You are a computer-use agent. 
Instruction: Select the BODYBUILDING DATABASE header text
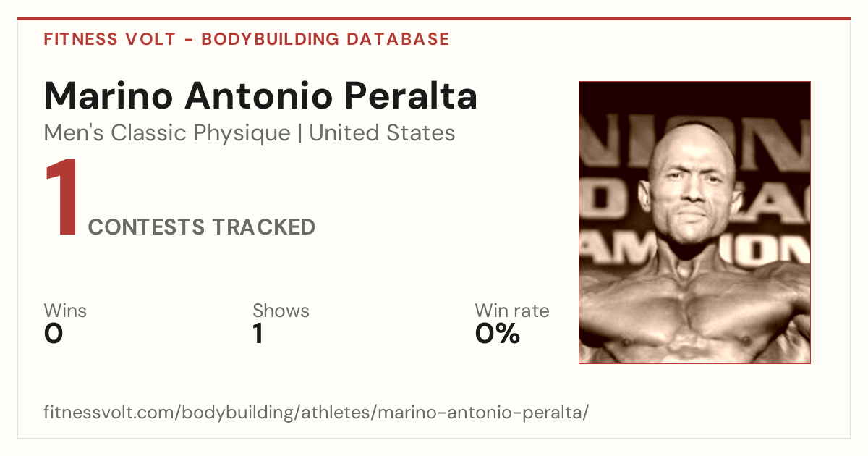pos(325,39)
